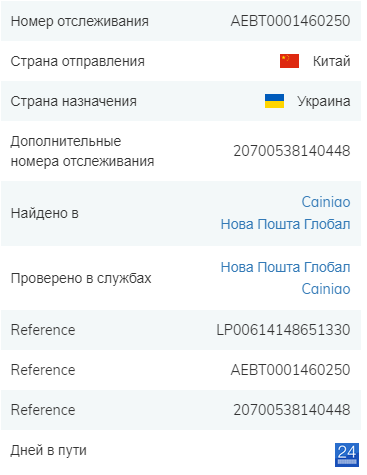Viewport: 367px width, 475px height.
Task: Click the Страна назначения label
Action: (74, 101)
